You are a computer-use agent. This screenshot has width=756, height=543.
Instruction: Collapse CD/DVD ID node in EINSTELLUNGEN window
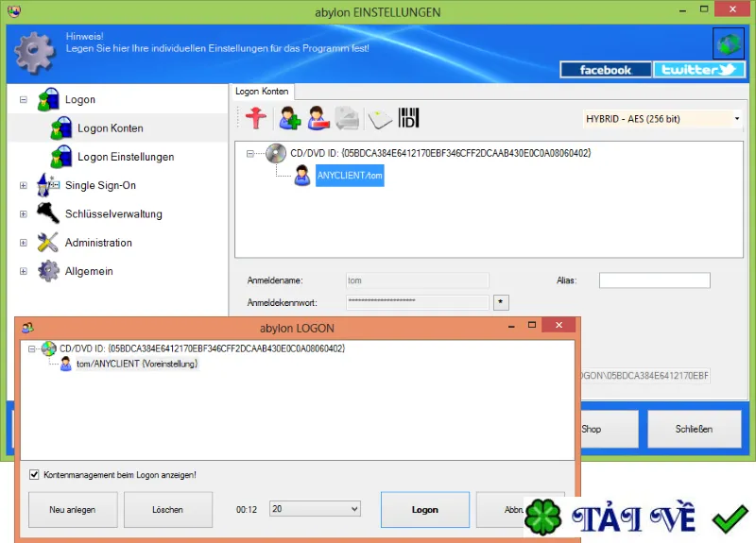coord(249,154)
